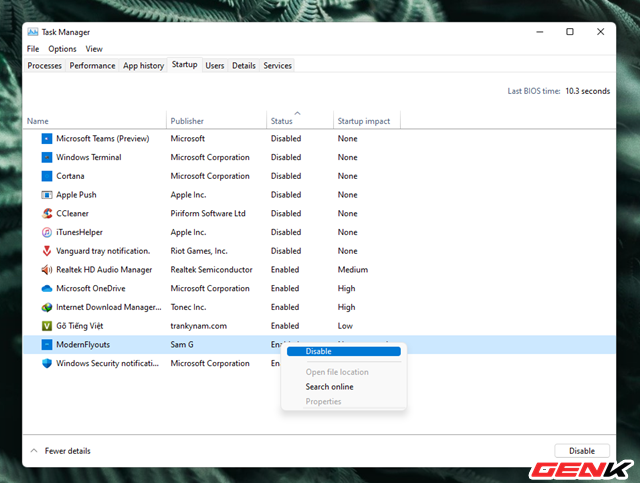Viewport: 640px width, 483px height.
Task: Click the Realtek HD Audio Manager icon
Action: 47,270
